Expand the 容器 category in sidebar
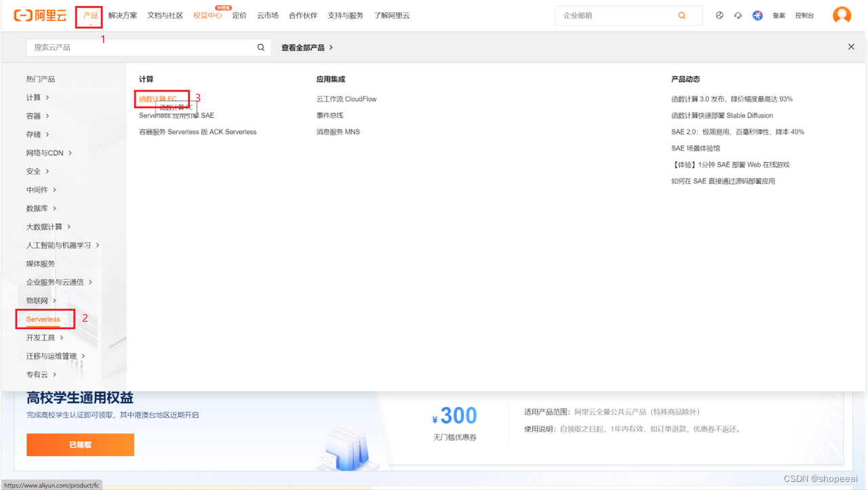868x490 pixels. point(37,116)
